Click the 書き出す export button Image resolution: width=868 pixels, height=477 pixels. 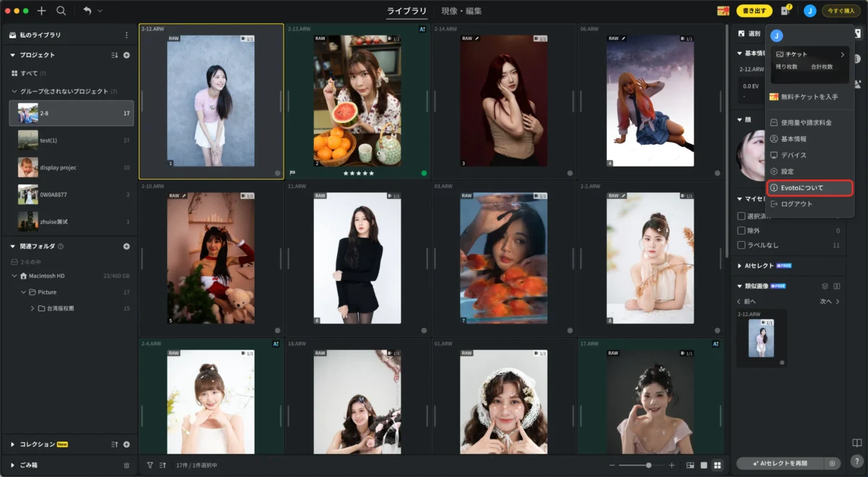pyautogui.click(x=754, y=11)
